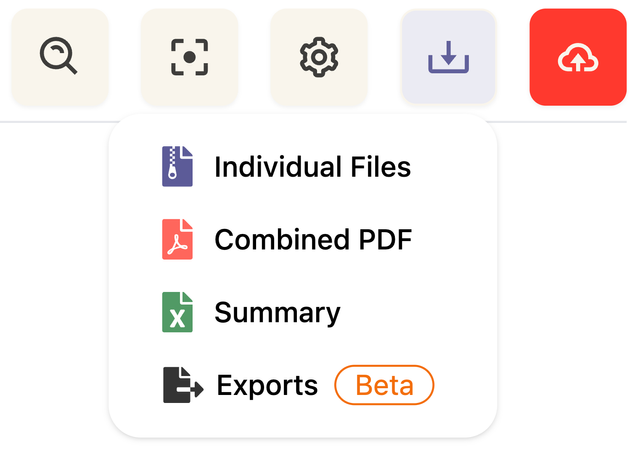Click empty space below Exports in menu panel

(303, 421)
